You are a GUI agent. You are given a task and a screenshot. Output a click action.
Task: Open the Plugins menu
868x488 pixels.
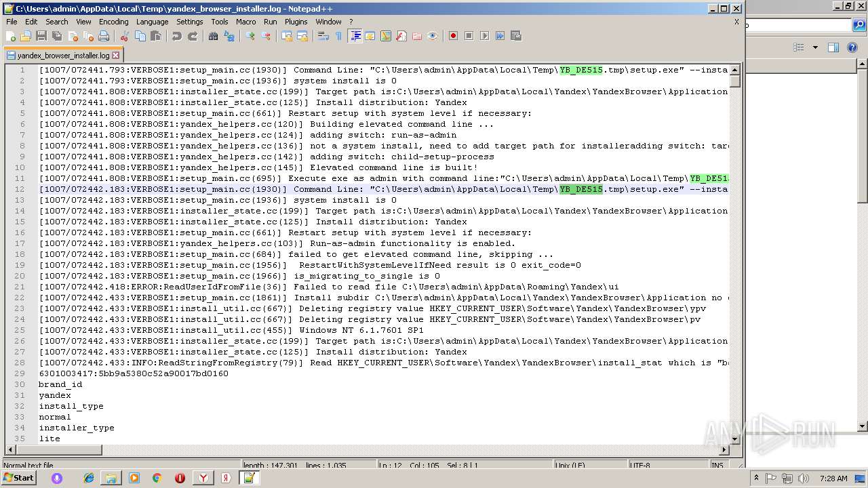296,22
